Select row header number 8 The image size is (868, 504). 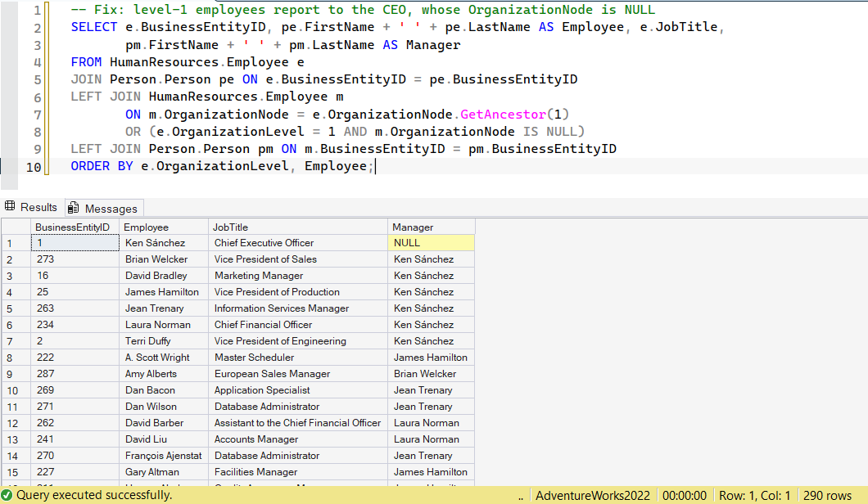click(x=16, y=358)
